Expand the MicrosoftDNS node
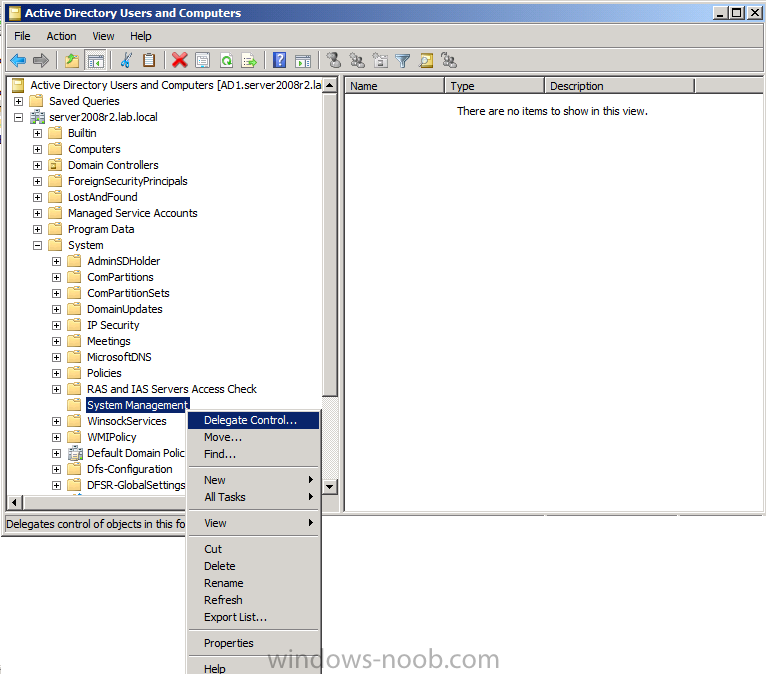 click(57, 358)
